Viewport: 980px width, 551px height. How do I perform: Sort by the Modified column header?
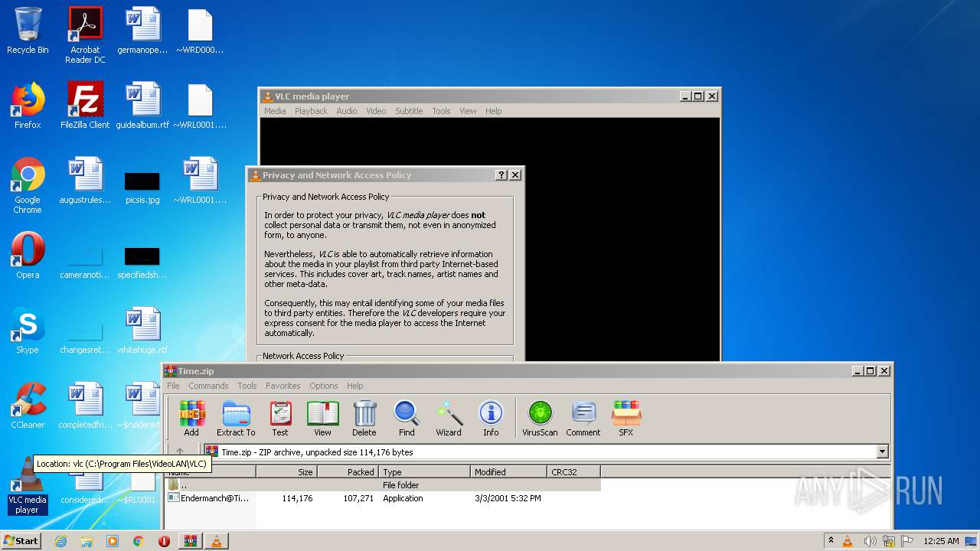(508, 472)
